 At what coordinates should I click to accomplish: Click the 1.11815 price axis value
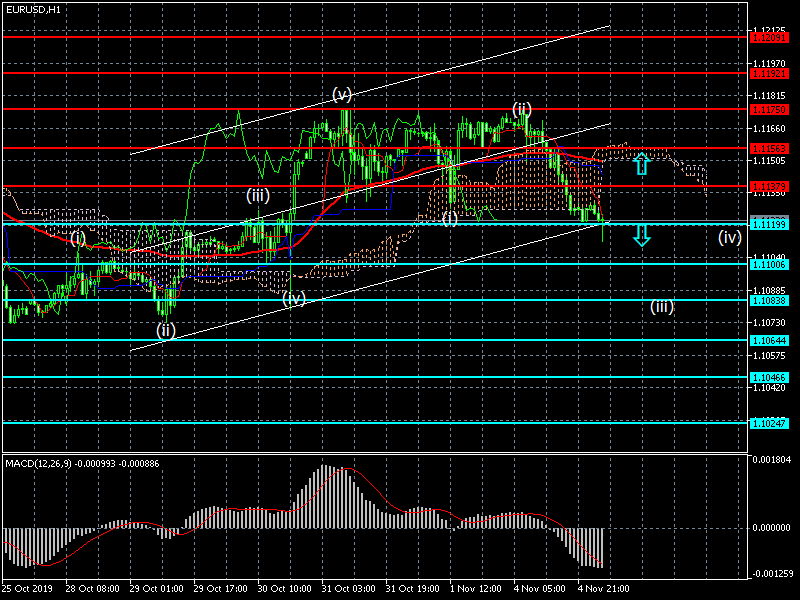769,95
